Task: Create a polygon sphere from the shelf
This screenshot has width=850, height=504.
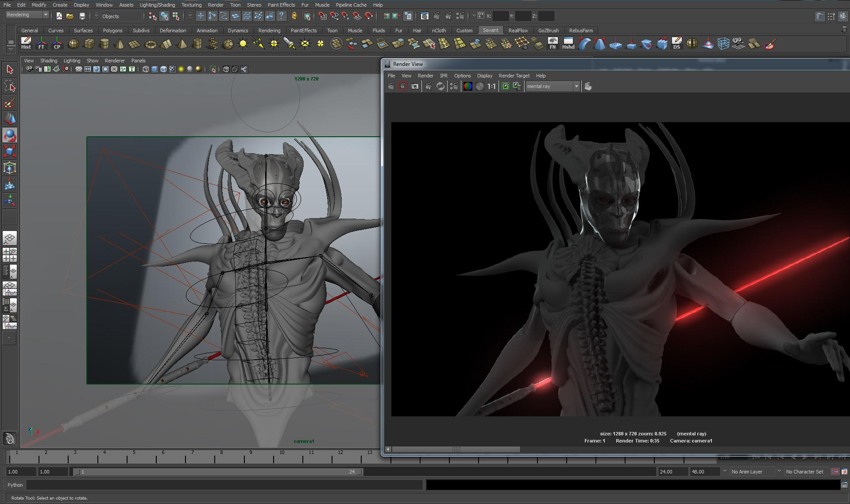Action: click(x=73, y=44)
